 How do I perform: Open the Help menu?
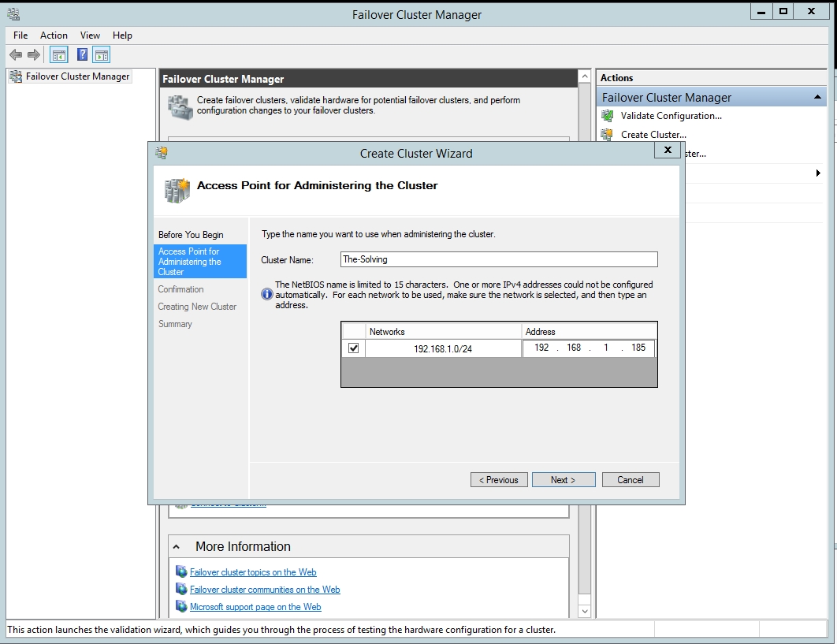tap(122, 35)
